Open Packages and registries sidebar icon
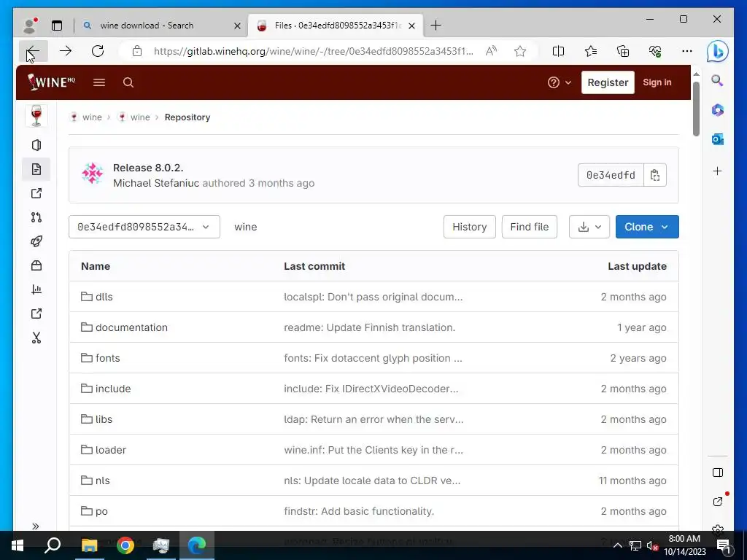This screenshot has width=747, height=560. (x=36, y=265)
